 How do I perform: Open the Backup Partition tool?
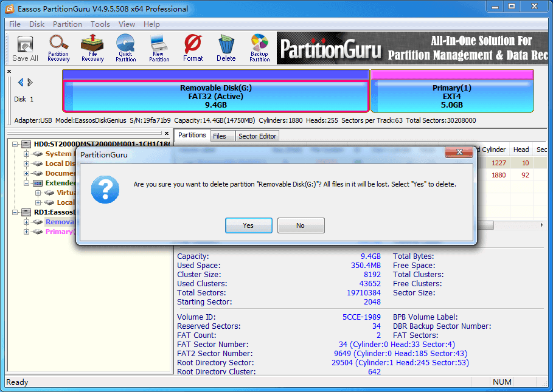260,49
